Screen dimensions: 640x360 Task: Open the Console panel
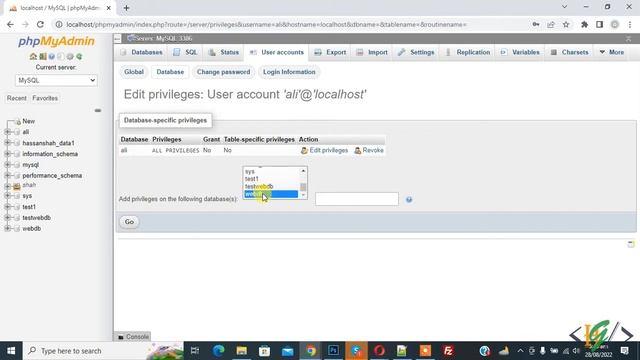point(133,337)
